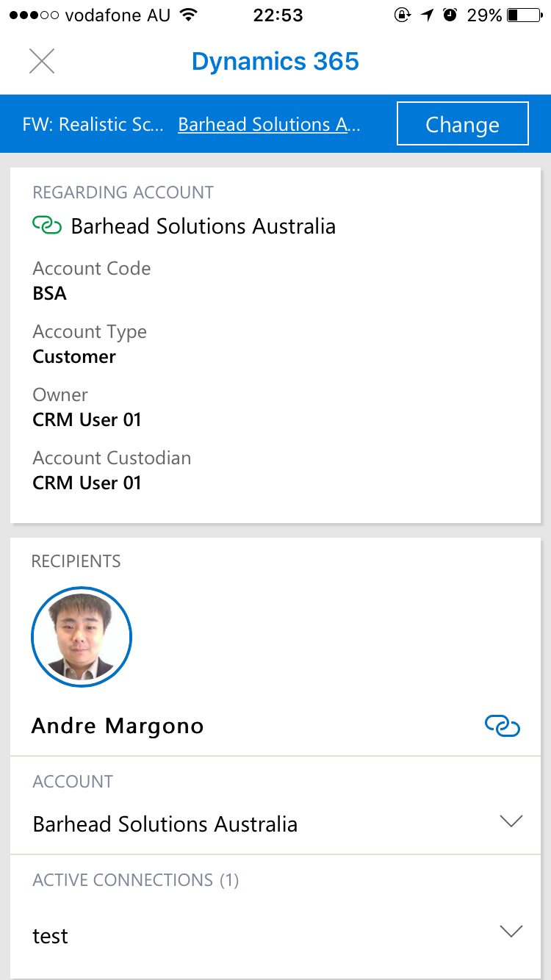Open the underlined Barhead Solutions link in the blue bar

click(269, 124)
